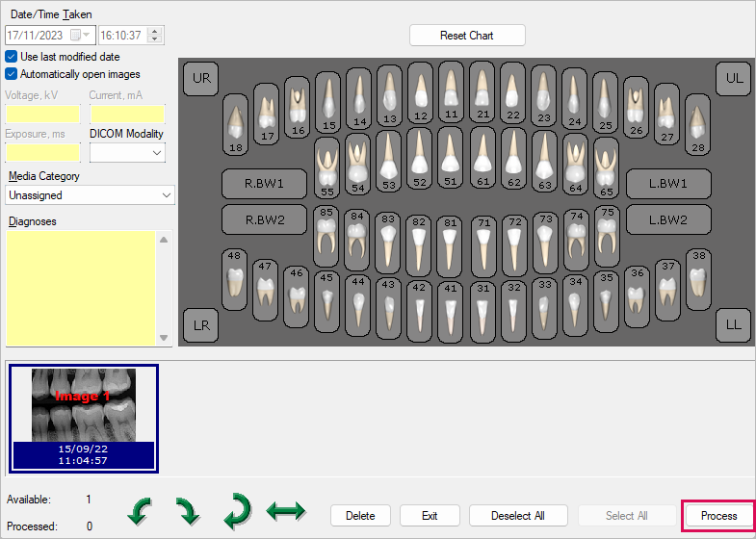Choose the R.BW1 bitewing region
The height and width of the screenshot is (539, 756).
(264, 184)
